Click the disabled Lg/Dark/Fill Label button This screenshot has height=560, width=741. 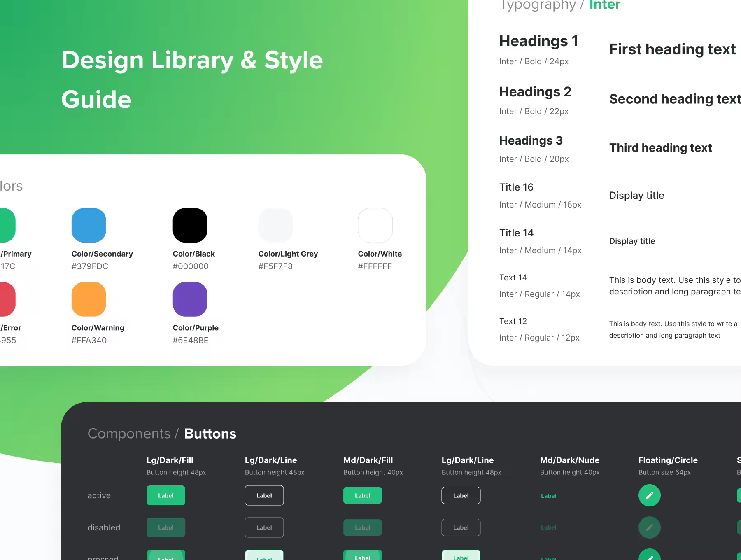166,527
